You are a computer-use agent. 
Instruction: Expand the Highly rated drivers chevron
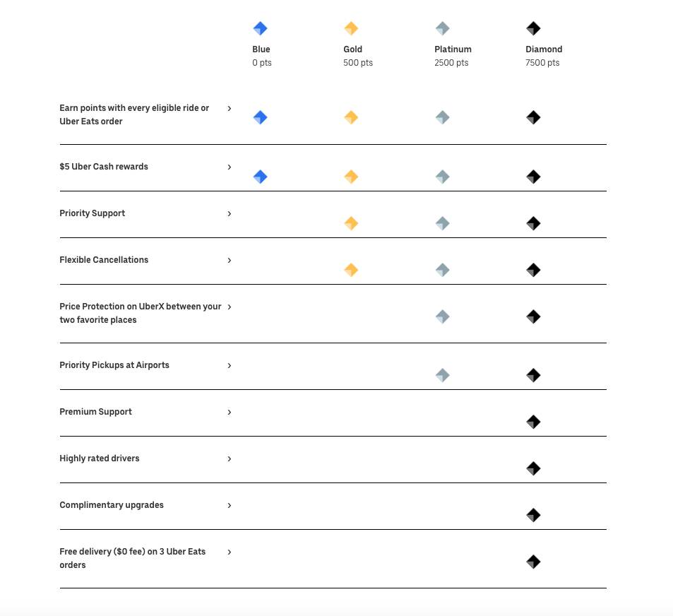click(x=230, y=458)
